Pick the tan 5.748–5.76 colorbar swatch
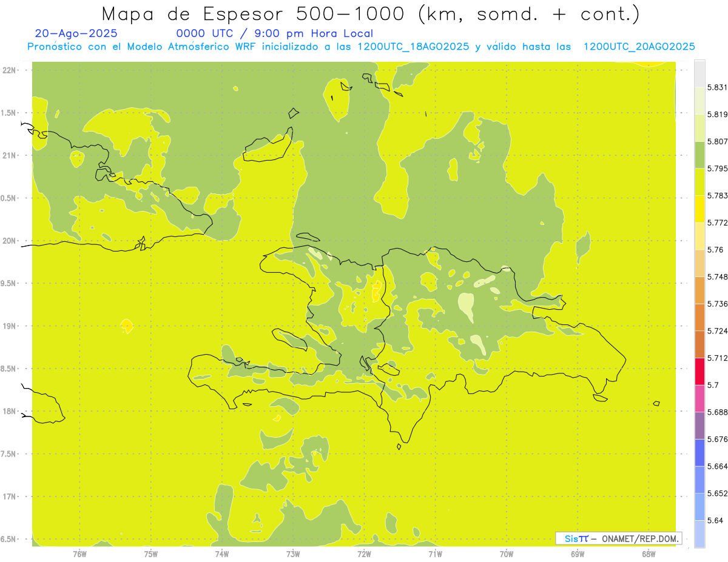Viewport: 728px width, 562px height. [x=700, y=263]
